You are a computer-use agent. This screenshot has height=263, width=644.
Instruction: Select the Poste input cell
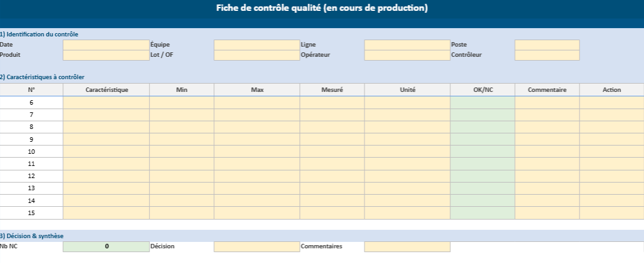tap(547, 45)
